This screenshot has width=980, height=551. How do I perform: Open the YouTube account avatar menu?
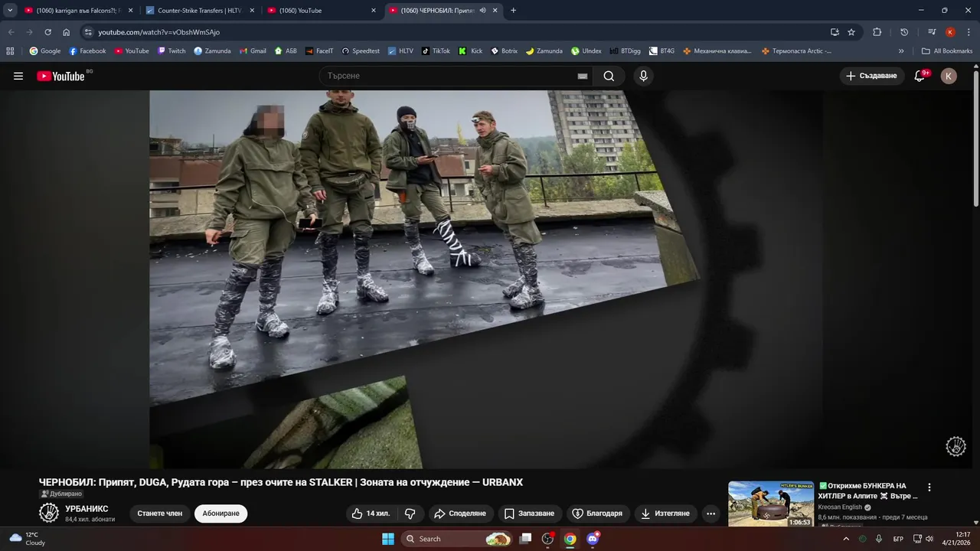click(x=949, y=76)
